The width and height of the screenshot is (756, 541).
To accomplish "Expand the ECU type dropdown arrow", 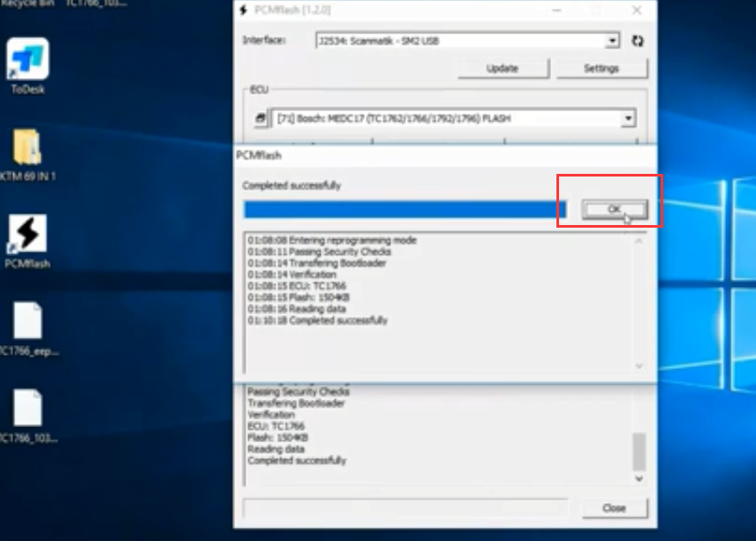I will click(628, 118).
